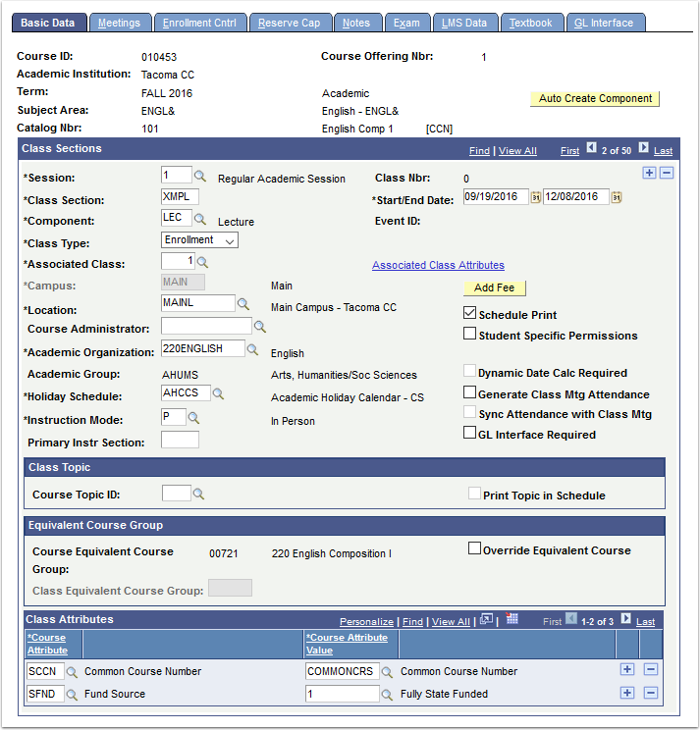Click the Location field MAINL

coord(198,303)
